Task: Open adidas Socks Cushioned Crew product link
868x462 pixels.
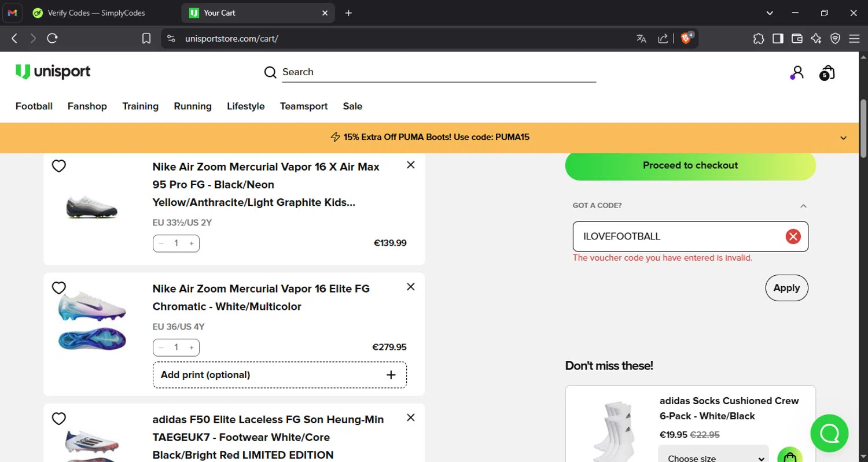Action: pos(729,408)
